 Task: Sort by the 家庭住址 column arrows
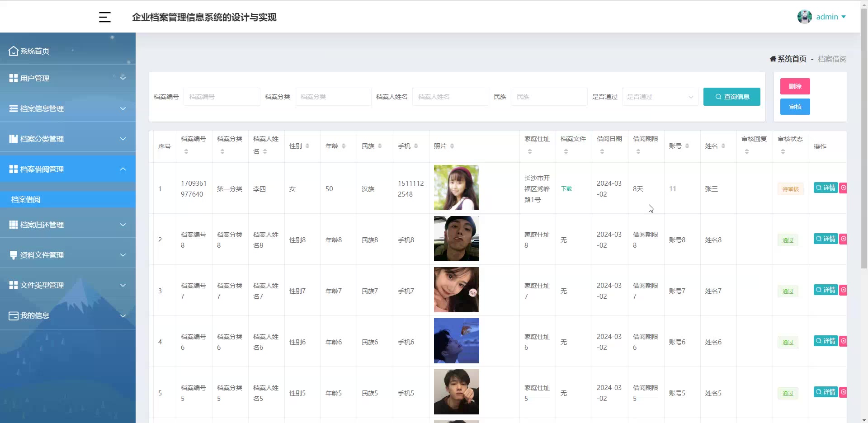tap(530, 151)
